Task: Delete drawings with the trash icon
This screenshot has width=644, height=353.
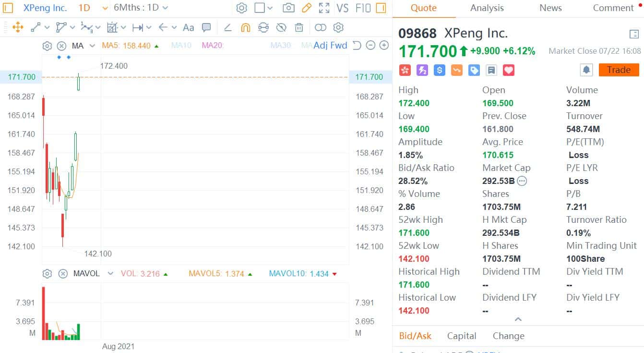Action: pos(299,27)
